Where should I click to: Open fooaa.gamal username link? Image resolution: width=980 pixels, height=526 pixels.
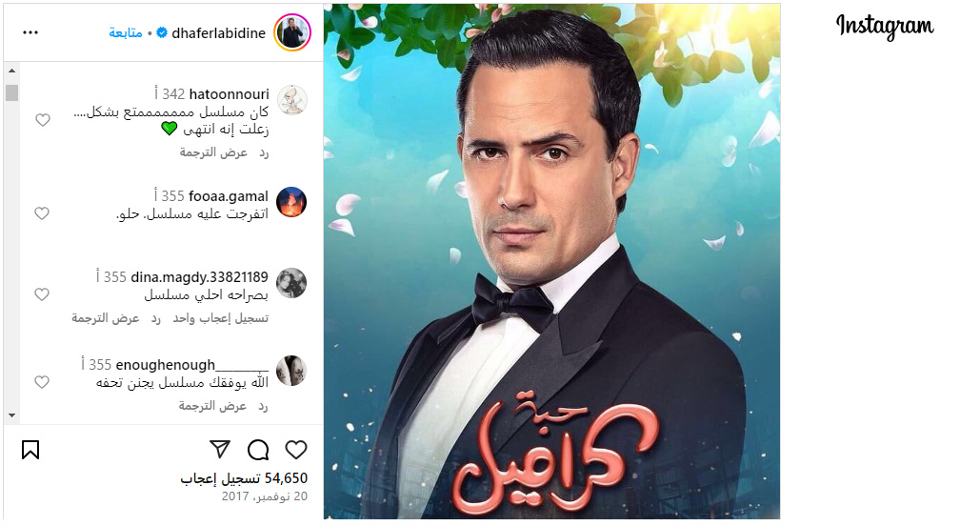[x=229, y=196]
